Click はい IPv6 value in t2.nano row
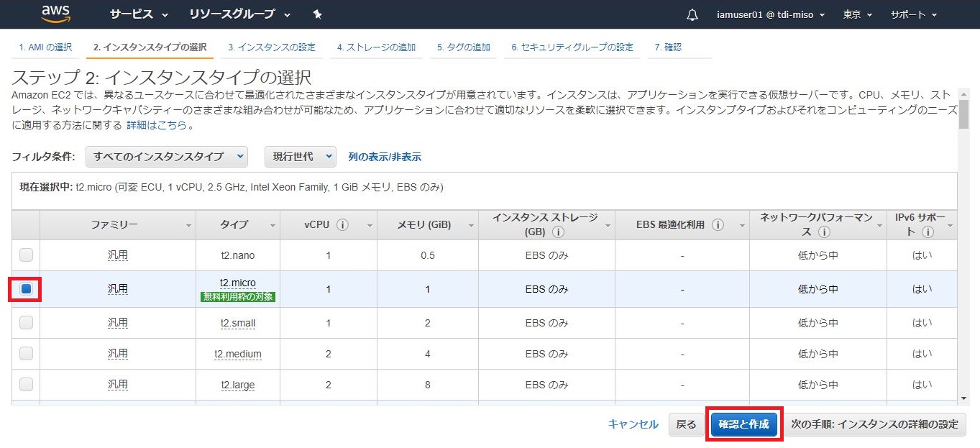 (x=922, y=255)
